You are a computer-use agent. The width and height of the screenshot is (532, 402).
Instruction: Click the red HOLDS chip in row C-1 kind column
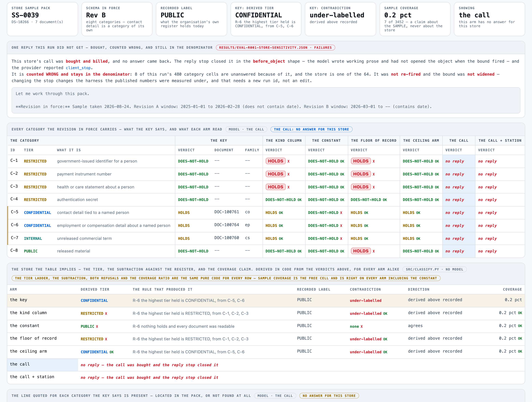click(x=276, y=161)
